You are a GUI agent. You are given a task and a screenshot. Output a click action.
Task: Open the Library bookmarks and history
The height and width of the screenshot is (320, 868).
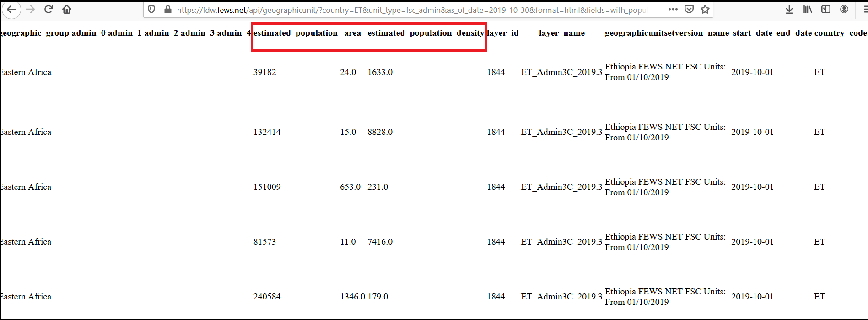(808, 10)
